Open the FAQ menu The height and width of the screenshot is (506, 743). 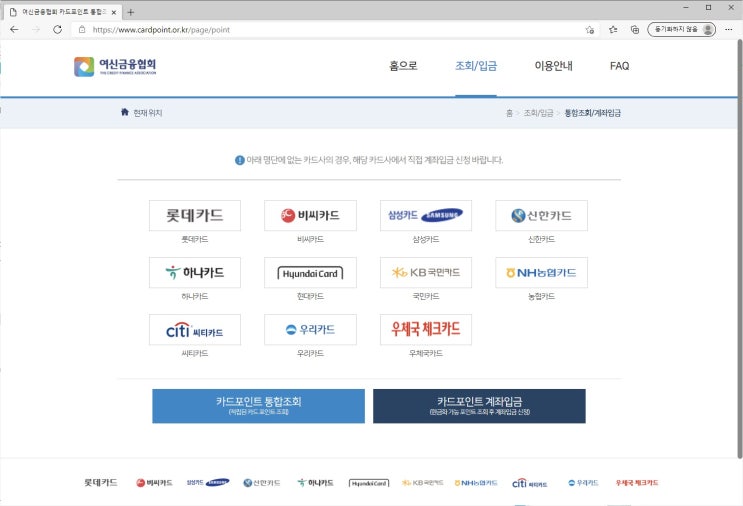619,66
